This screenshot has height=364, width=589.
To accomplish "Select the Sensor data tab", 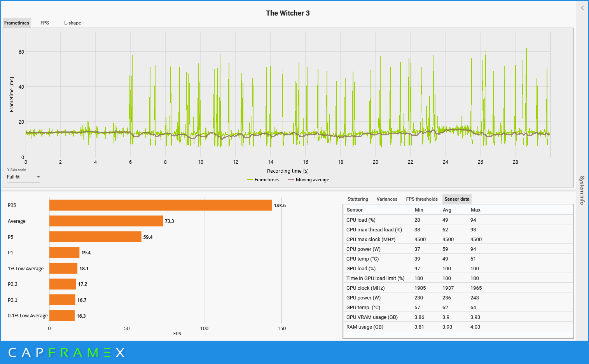I will 457,199.
